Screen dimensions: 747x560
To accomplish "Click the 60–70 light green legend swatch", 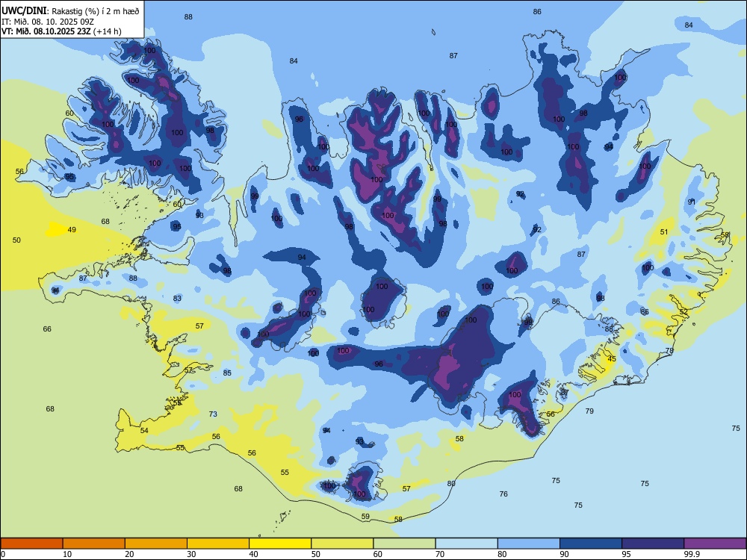I will 404,544.
